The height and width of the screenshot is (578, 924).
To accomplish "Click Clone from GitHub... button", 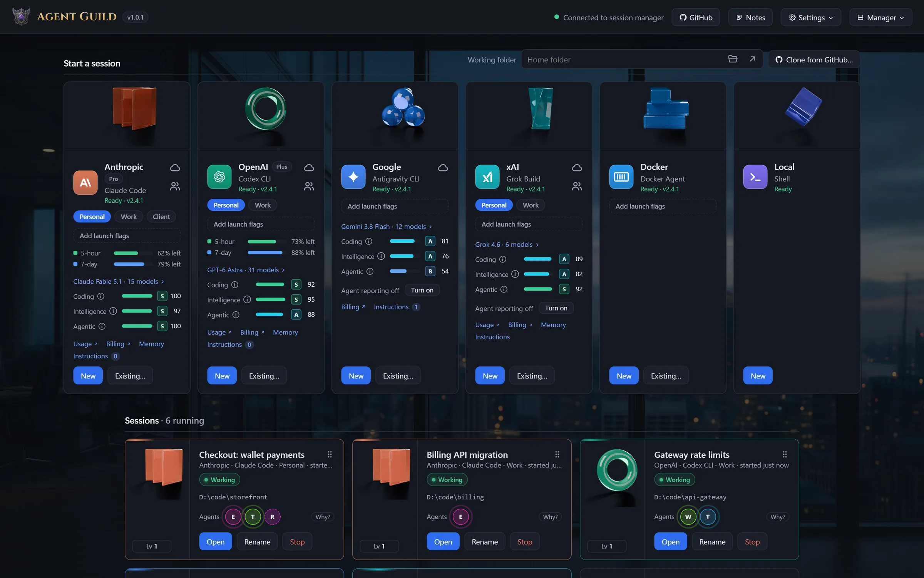I will (814, 60).
